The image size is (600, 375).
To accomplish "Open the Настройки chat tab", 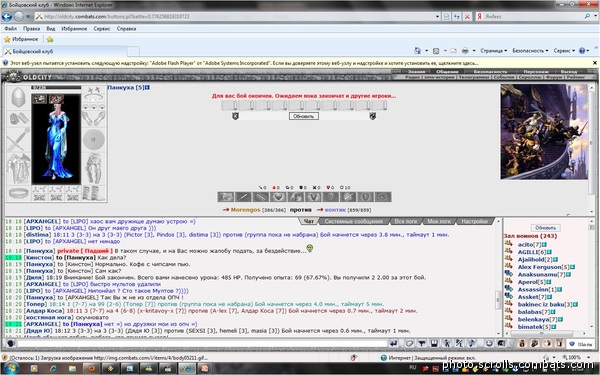I will [474, 221].
